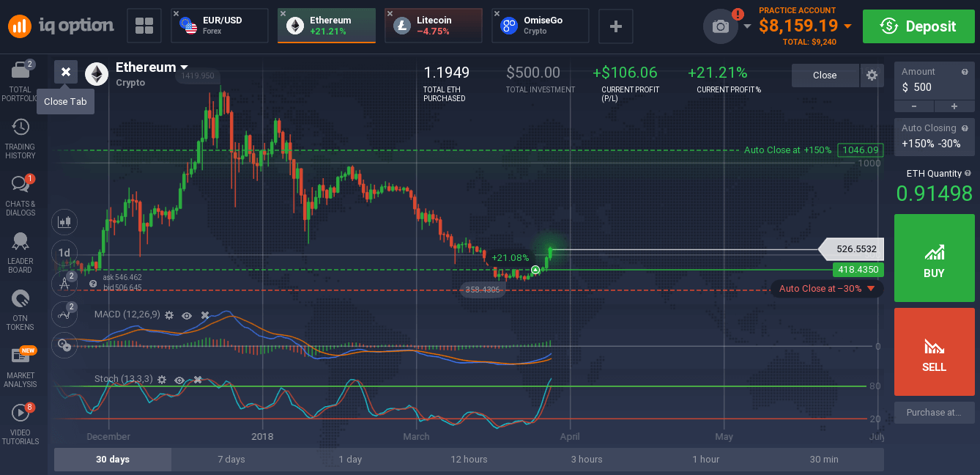Click the Amount help question mark
The height and width of the screenshot is (475, 980).
(965, 72)
